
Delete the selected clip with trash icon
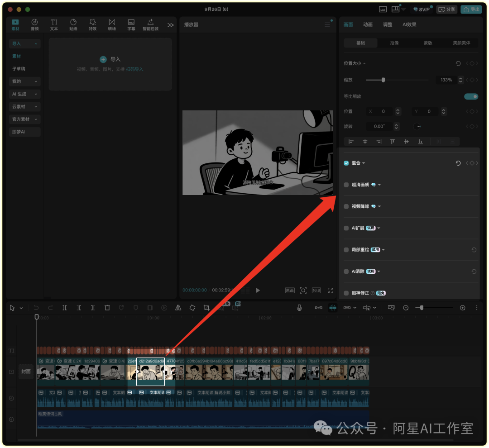(107, 308)
